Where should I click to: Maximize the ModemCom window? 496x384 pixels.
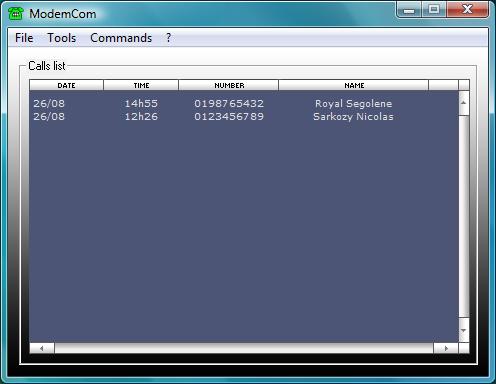(x=434, y=9)
